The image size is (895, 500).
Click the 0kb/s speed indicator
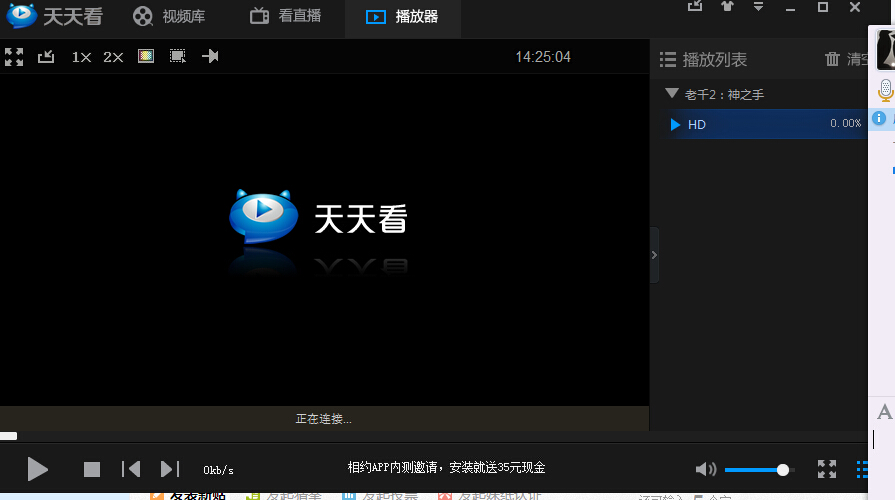point(218,470)
